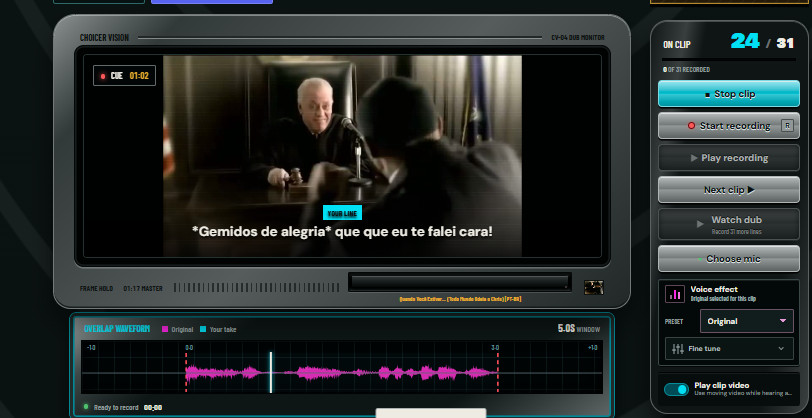Screen dimensions: 812x418
Task: Click the frame tick meter beside MASTER
Action: coord(257,288)
